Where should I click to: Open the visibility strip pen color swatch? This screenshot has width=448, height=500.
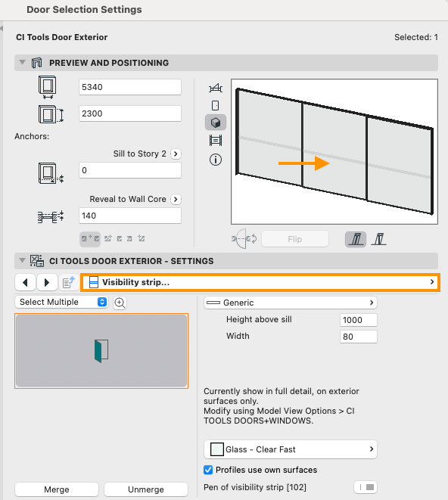coord(366,487)
